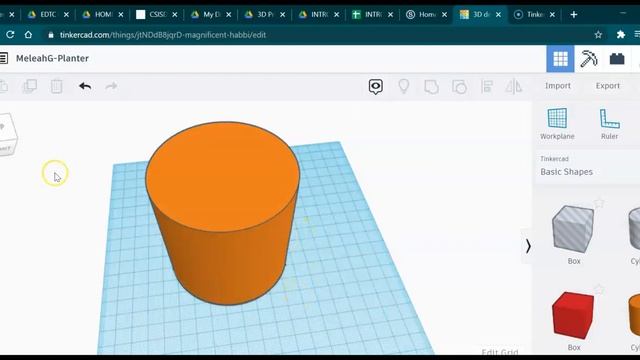Select the Ruler tool
This screenshot has width=640, height=360.
(x=609, y=124)
